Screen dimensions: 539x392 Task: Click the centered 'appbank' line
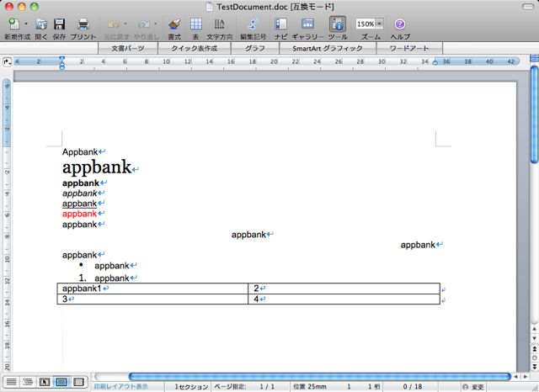(249, 235)
